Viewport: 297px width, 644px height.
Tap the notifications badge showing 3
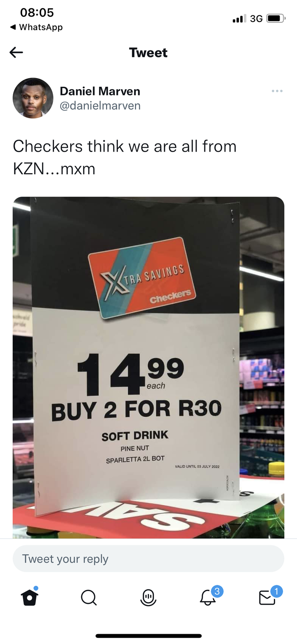(217, 592)
